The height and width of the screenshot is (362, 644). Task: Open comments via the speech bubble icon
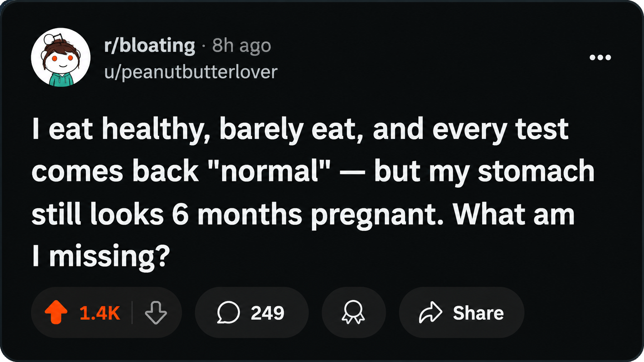tap(228, 312)
